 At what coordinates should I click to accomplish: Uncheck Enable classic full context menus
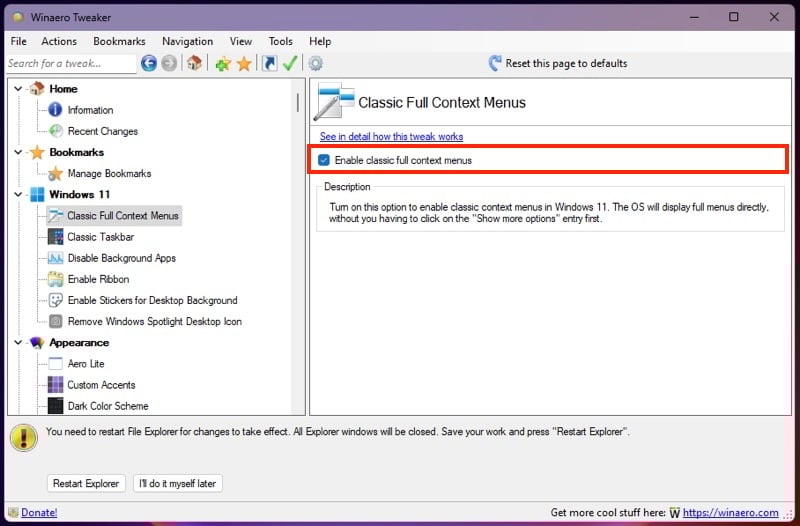(x=323, y=160)
